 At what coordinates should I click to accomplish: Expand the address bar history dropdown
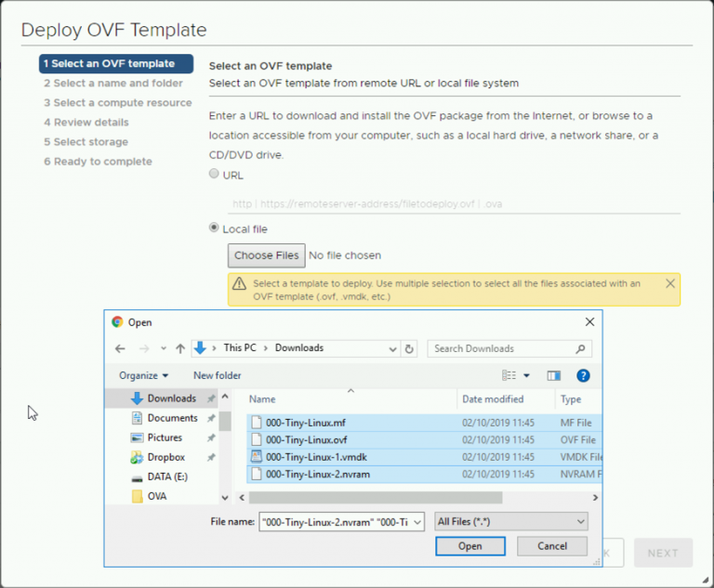pos(392,349)
